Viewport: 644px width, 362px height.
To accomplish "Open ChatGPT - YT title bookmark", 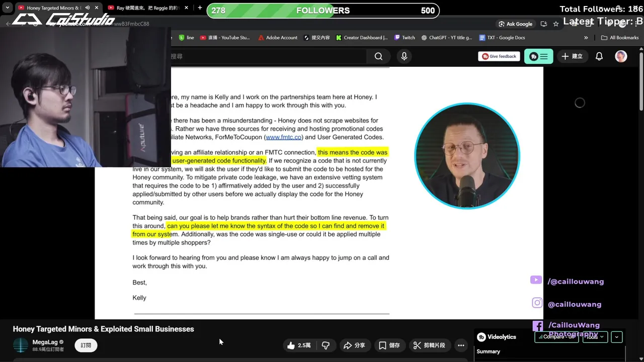I will click(x=447, y=38).
